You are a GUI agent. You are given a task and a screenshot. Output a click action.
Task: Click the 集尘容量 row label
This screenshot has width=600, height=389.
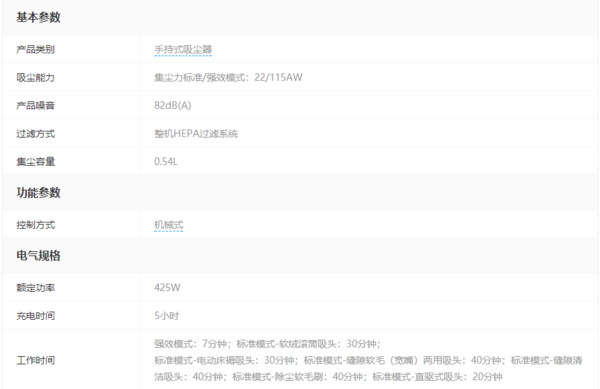pyautogui.click(x=36, y=161)
